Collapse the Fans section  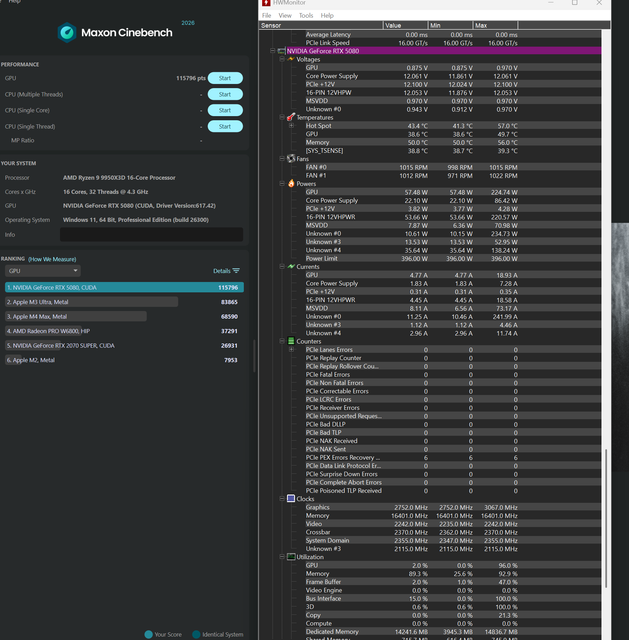(x=282, y=158)
